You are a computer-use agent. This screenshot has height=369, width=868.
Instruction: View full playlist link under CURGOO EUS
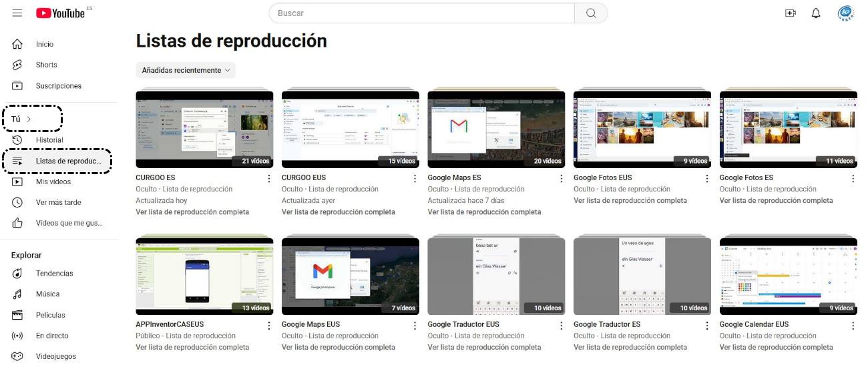(339, 212)
